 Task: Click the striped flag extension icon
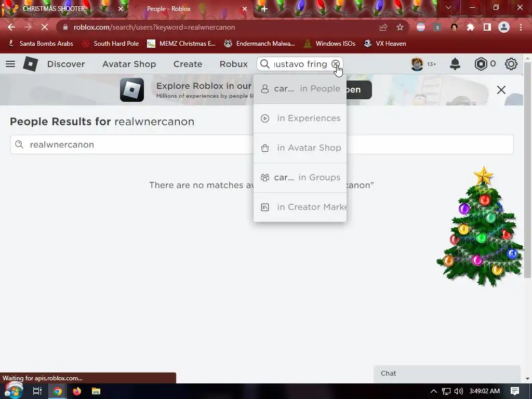(x=421, y=27)
